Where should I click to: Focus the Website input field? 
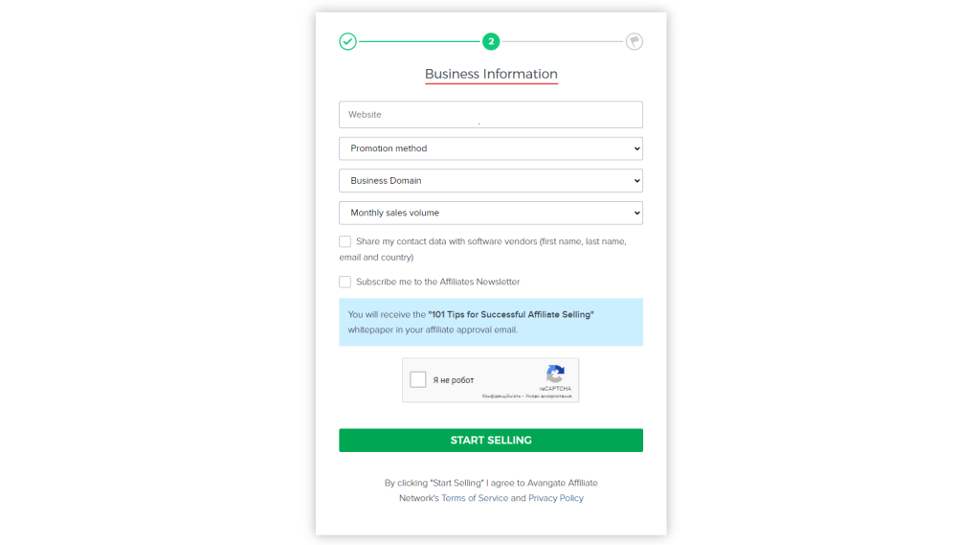click(490, 115)
